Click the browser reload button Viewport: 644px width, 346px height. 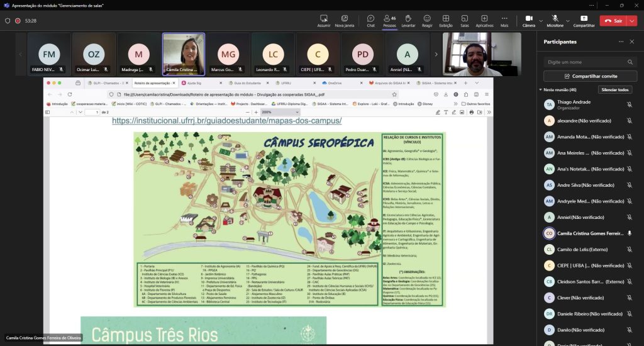(x=70, y=94)
